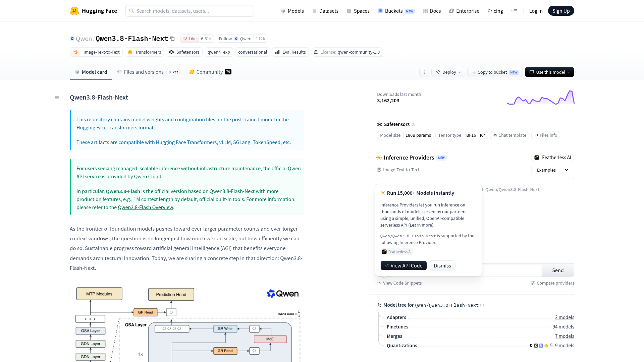The width and height of the screenshot is (644, 362).
Task: Go to Spaces in top navigation
Action: tap(358, 11)
